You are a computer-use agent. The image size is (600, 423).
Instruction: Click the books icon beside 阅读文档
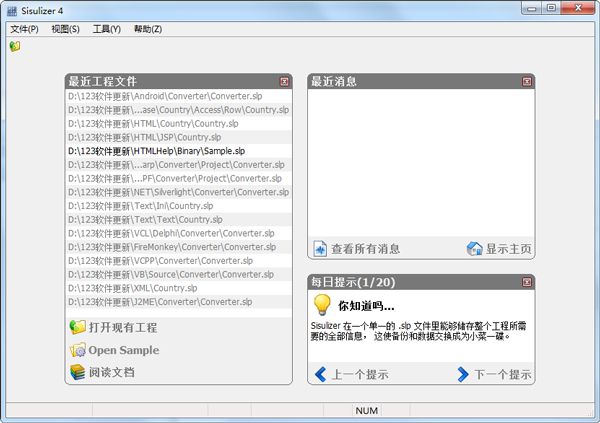click(78, 372)
